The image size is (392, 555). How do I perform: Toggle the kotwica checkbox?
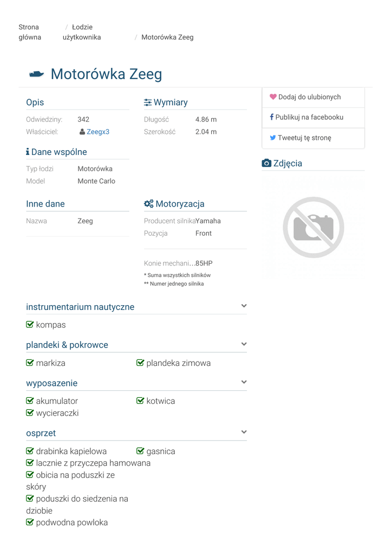point(140,401)
